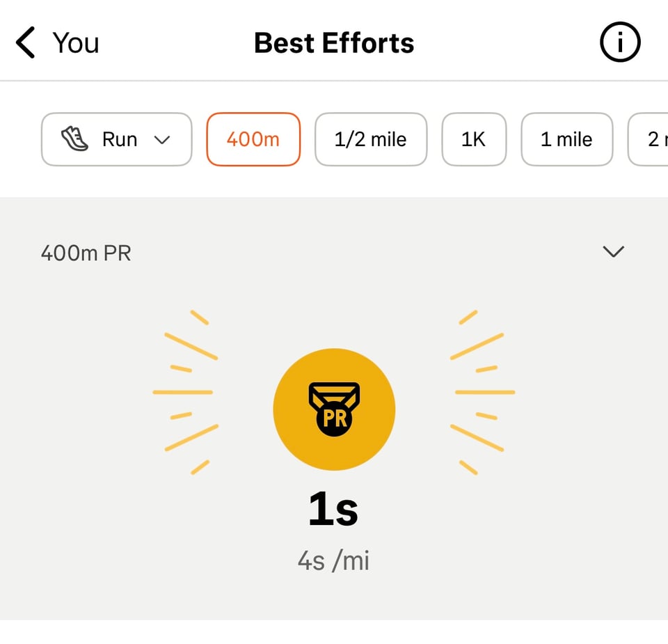
Task: Open the Best Efforts information circle
Action: [x=619, y=42]
